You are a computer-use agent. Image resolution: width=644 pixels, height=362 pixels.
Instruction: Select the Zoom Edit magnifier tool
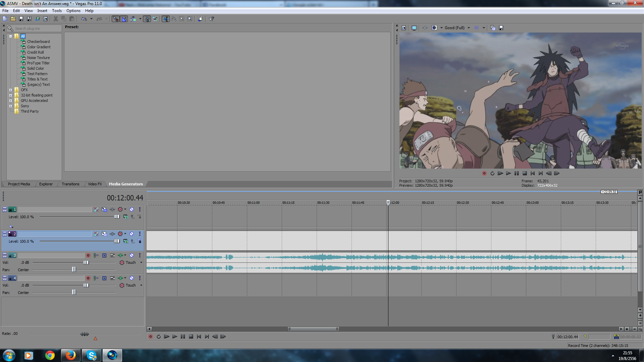(x=190, y=19)
